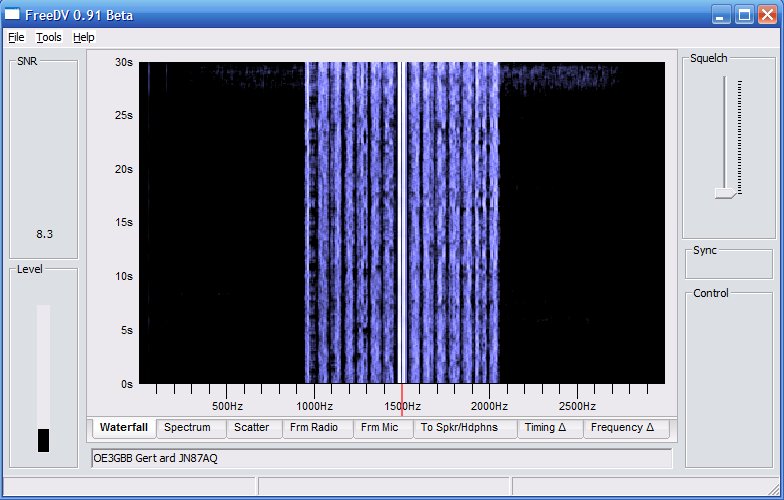
Task: Click the window resize grip corner
Action: click(x=774, y=488)
